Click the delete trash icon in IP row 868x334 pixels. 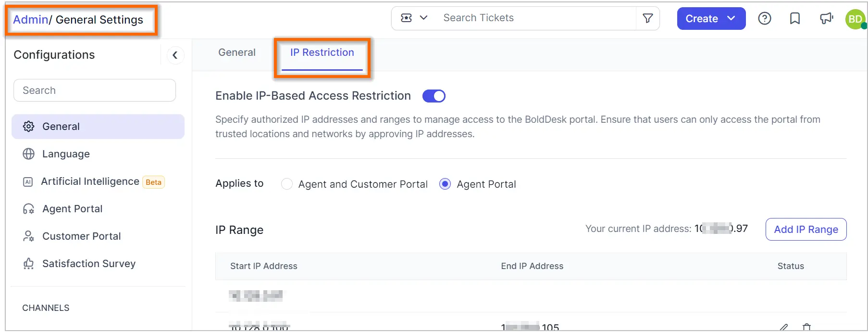(x=806, y=327)
